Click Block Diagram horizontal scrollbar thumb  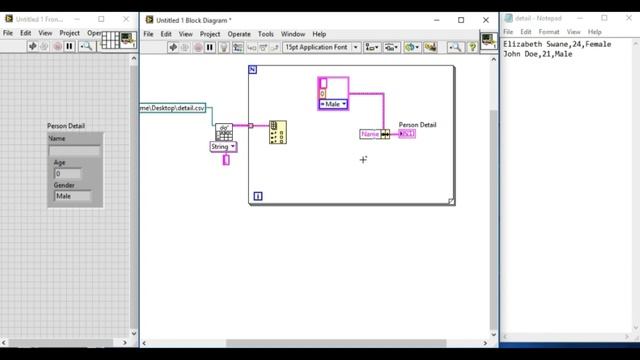[336, 343]
